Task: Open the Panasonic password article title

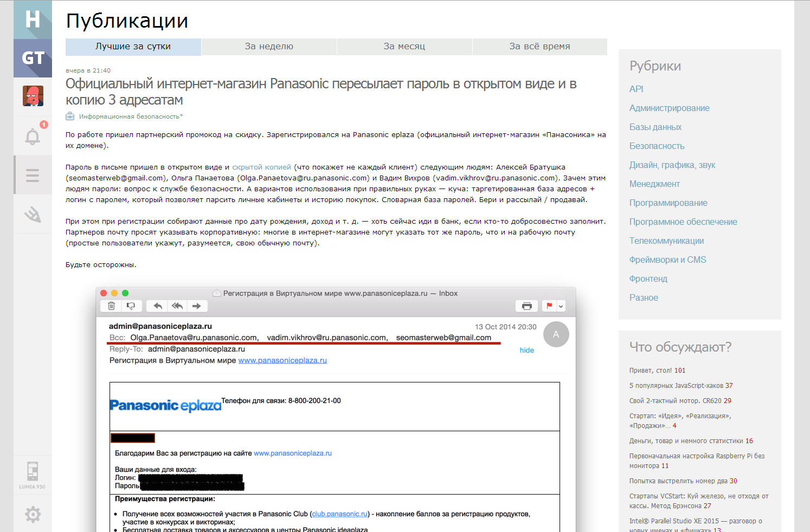Action: (321, 92)
